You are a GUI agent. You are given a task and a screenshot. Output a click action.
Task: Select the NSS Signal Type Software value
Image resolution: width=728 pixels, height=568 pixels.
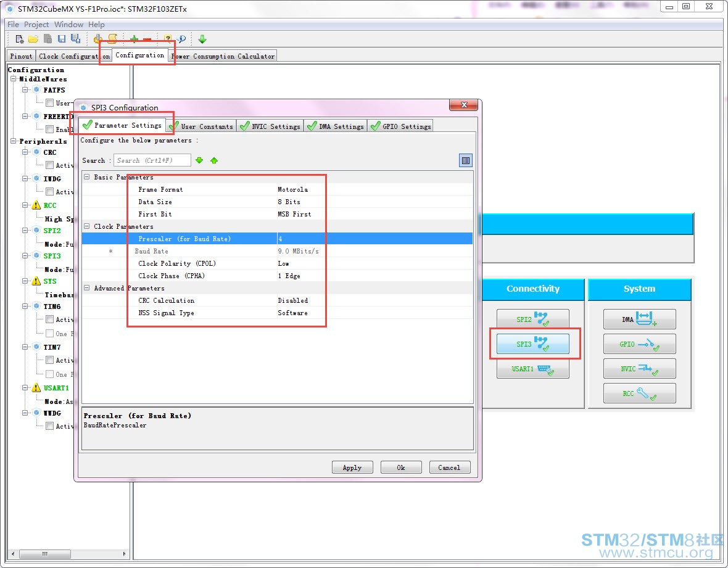[293, 313]
